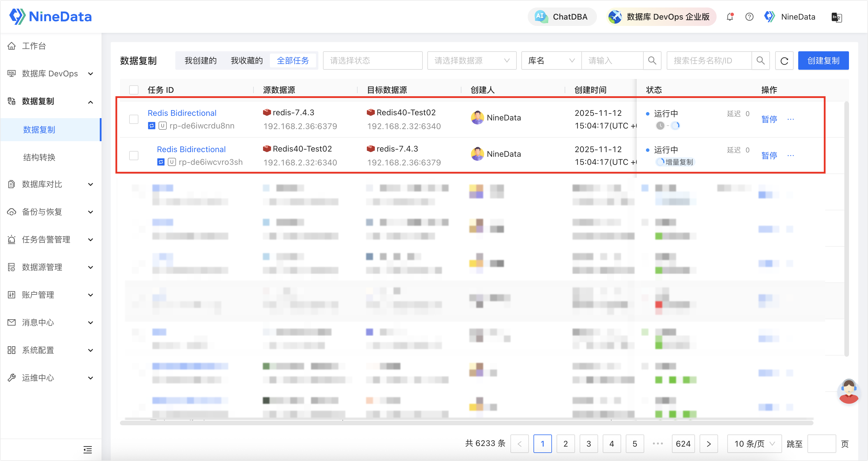The height and width of the screenshot is (461, 868).
Task: Open the 库名 filter type dropdown
Action: [x=551, y=61]
